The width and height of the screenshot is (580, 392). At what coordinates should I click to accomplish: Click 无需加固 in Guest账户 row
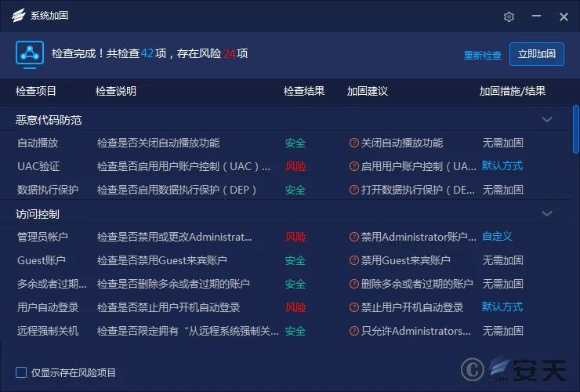pos(502,260)
